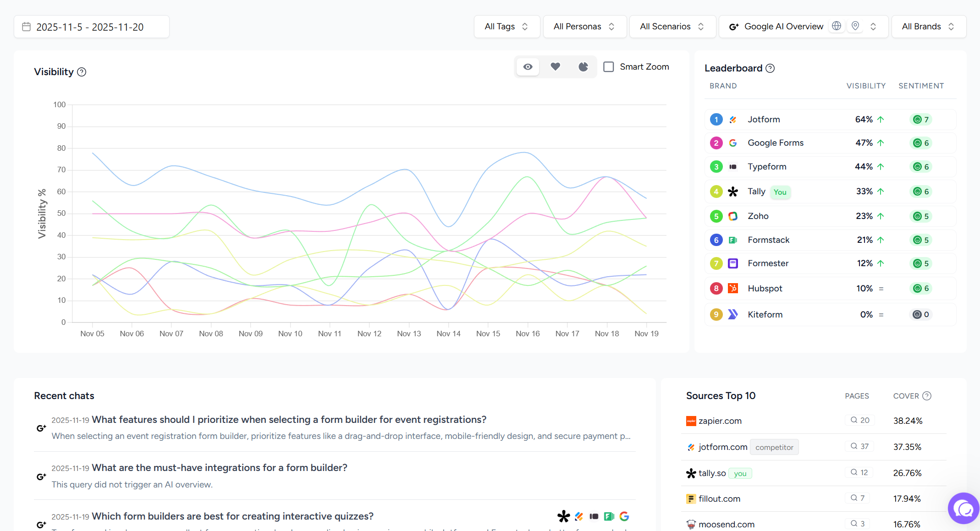Image resolution: width=980 pixels, height=531 pixels.
Task: Open the All Personas dropdown
Action: [584, 26]
